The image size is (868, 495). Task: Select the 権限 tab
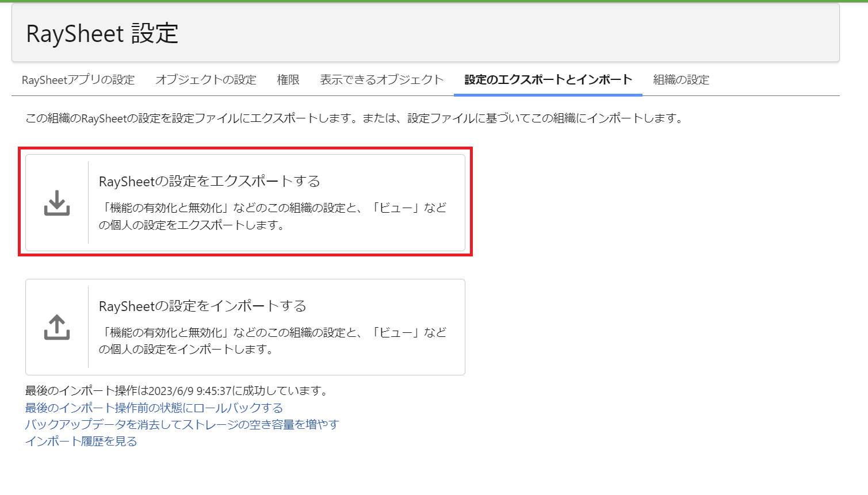[288, 80]
